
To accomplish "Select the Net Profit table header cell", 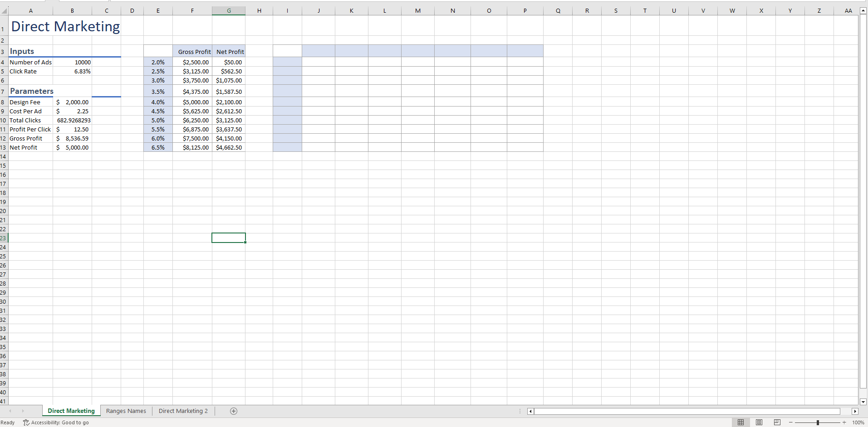I will tap(229, 51).
